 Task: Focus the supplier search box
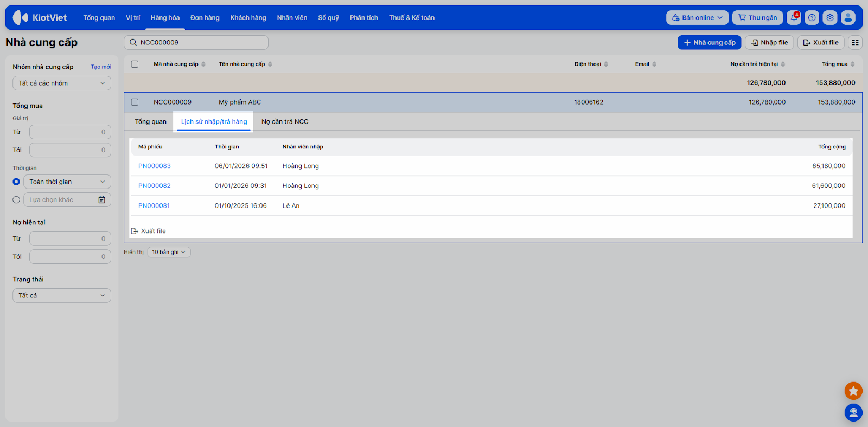(x=196, y=42)
